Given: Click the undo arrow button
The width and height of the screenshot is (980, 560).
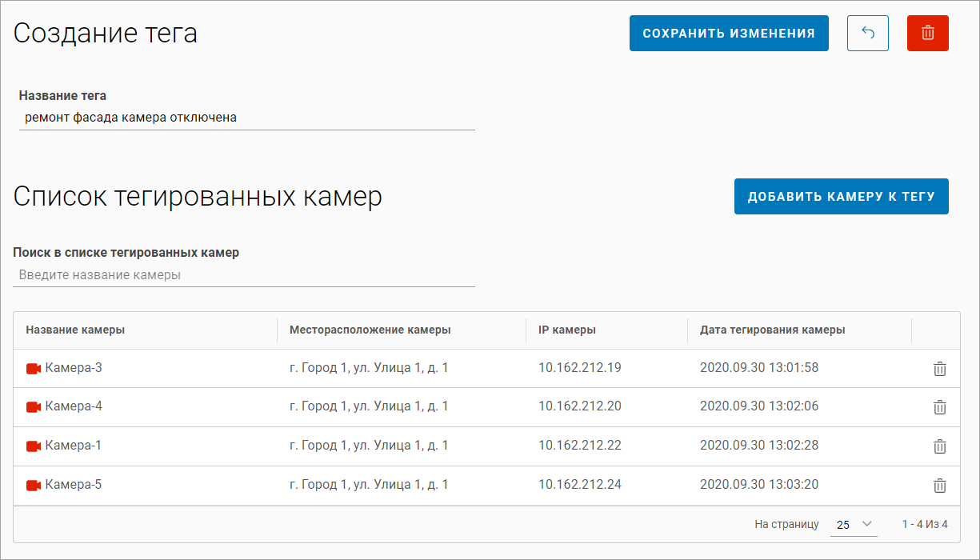Looking at the screenshot, I should click(867, 33).
